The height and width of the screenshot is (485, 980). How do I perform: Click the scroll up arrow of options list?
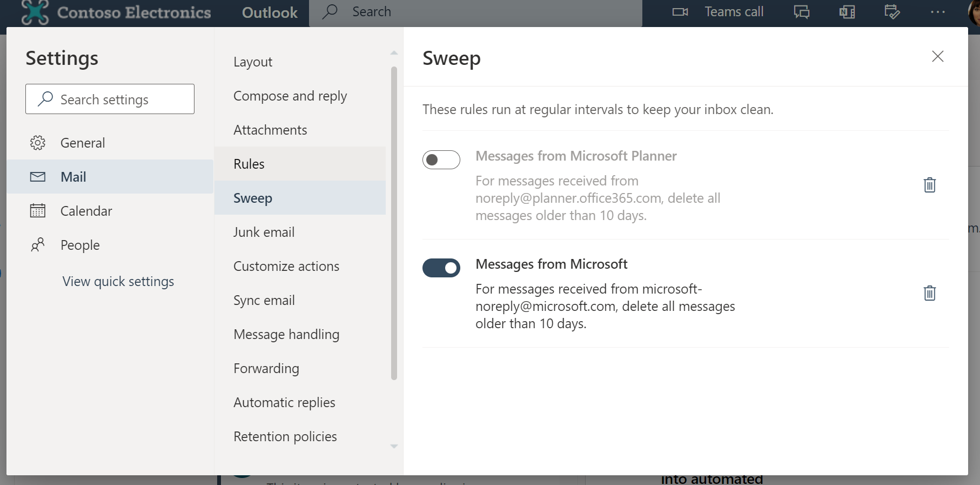[x=394, y=53]
